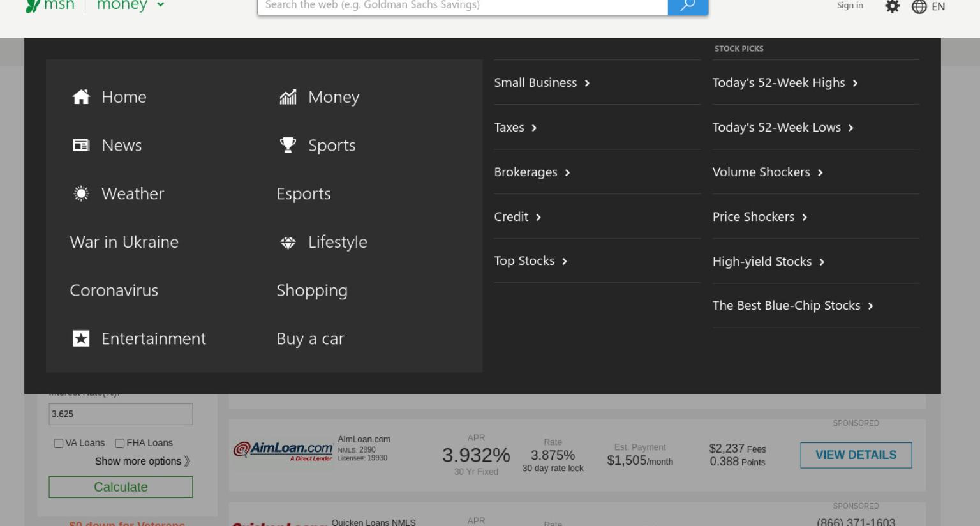Select Weather menu item
980x526 pixels.
pos(133,193)
